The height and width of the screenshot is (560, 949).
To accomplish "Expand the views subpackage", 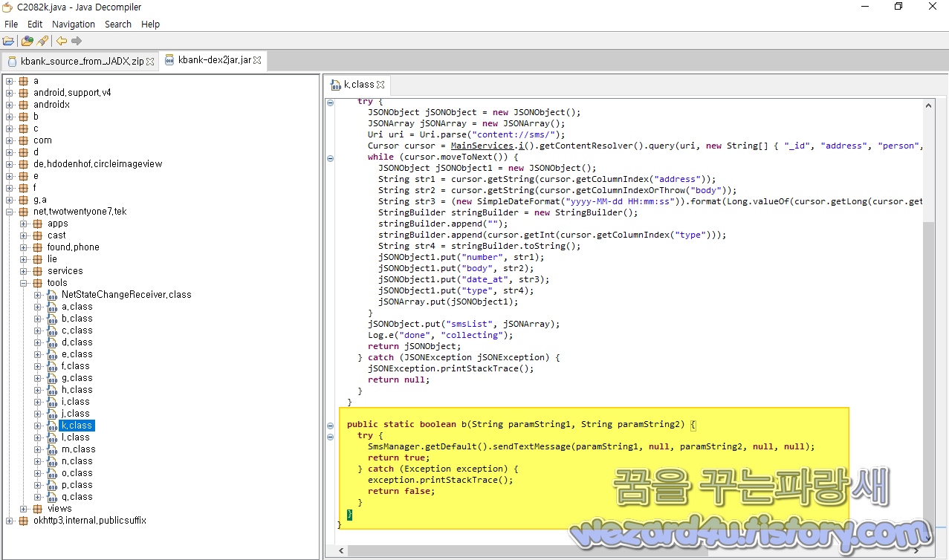I will (24, 509).
